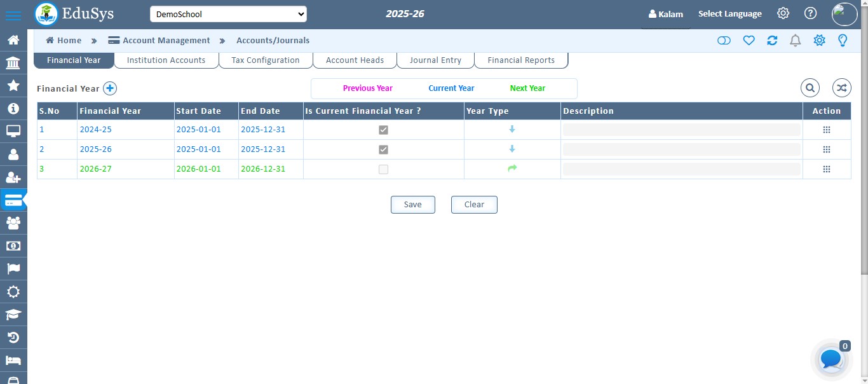Click the refresh icon in the top toolbar
Image resolution: width=868 pixels, height=384 pixels.
(772, 40)
